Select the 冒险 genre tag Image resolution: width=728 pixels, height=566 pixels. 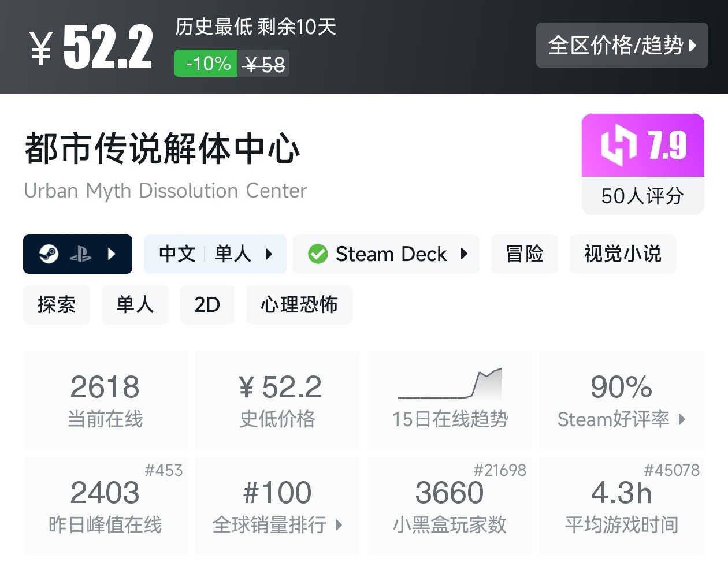pyautogui.click(x=525, y=254)
